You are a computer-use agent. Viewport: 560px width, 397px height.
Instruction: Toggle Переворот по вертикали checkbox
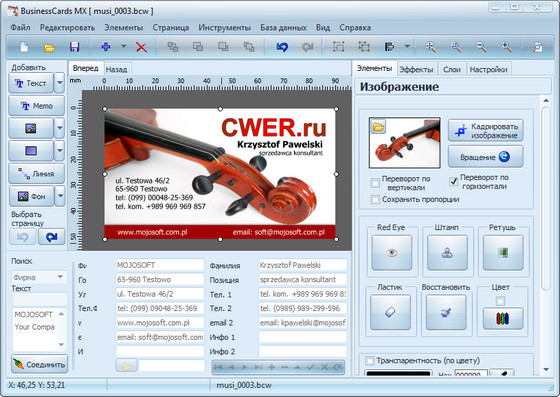coord(375,183)
